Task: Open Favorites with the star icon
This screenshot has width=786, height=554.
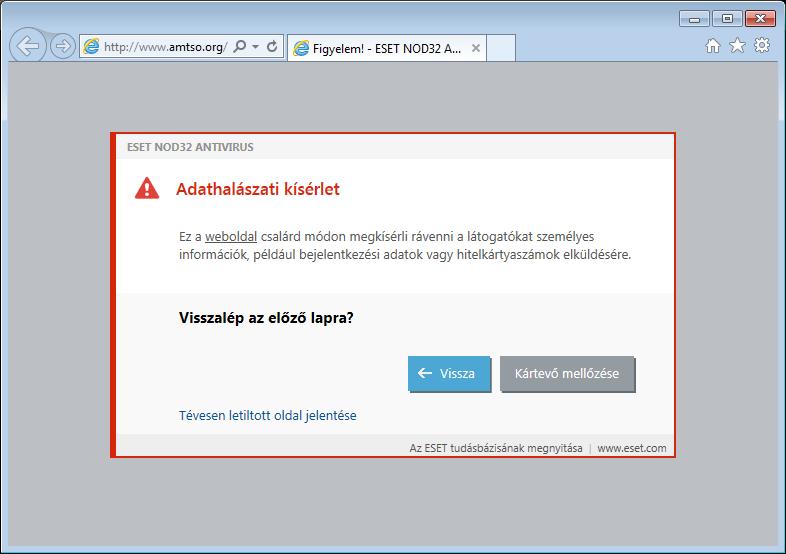Action: (737, 46)
